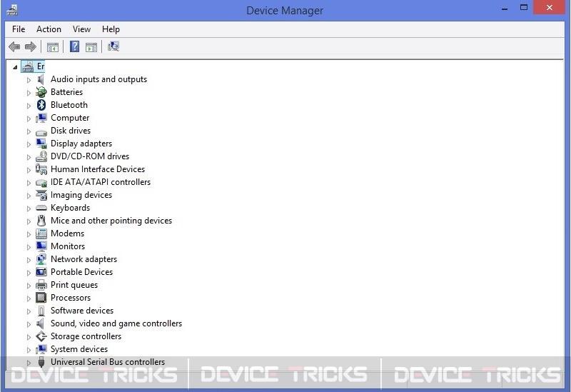Open Help via the question mark icon
This screenshot has height=392, width=571.
[74, 46]
